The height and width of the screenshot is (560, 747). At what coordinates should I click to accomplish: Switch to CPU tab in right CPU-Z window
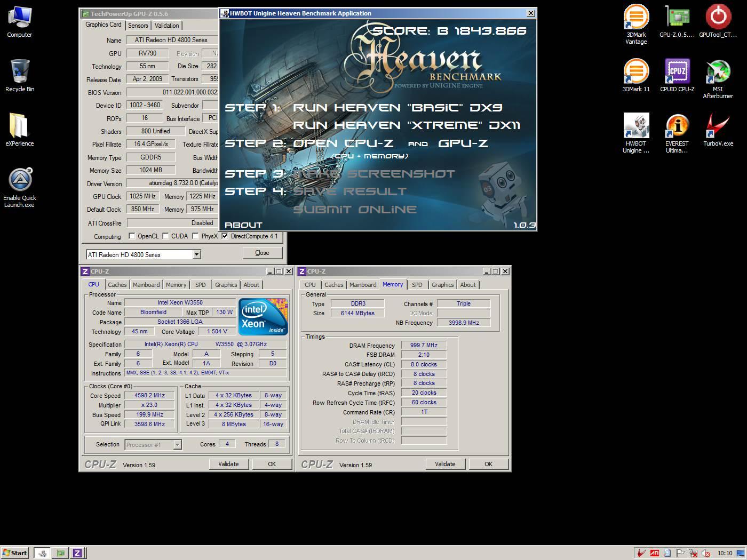(310, 285)
